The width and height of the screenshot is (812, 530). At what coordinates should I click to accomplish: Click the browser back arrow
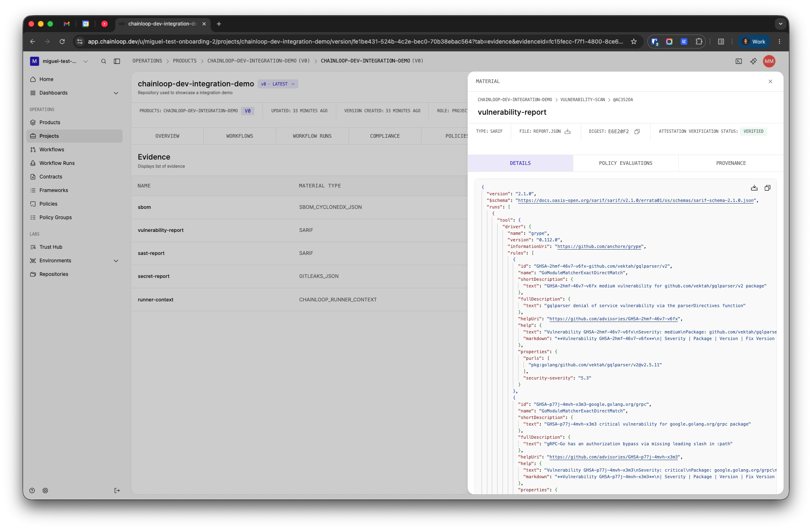point(33,42)
